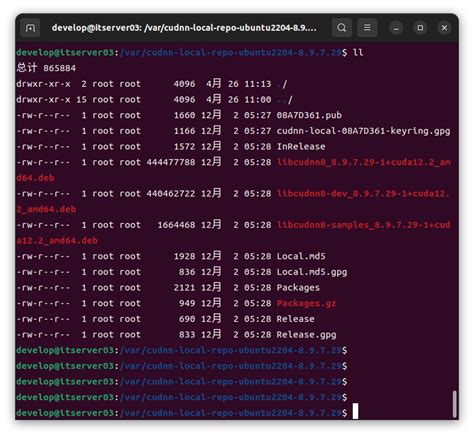Image resolution: width=474 pixels, height=437 pixels.
Task: Click the red Packages.gz file name
Action: click(306, 303)
